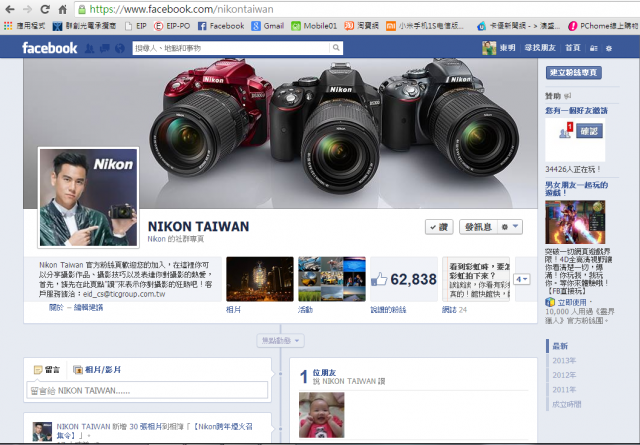The height and width of the screenshot is (445, 640).
Task: Open the EIP bookmark
Action: tap(136, 26)
